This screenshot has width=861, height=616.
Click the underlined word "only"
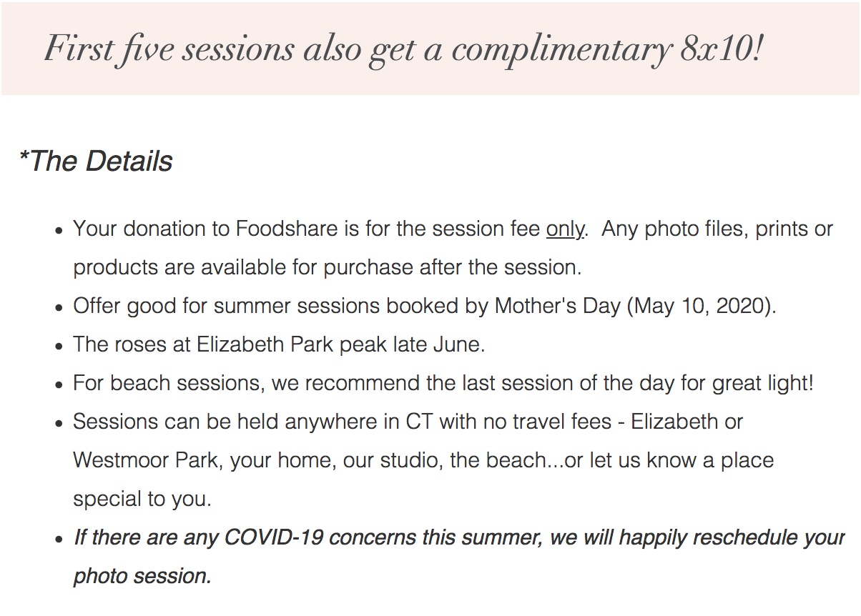click(x=565, y=230)
